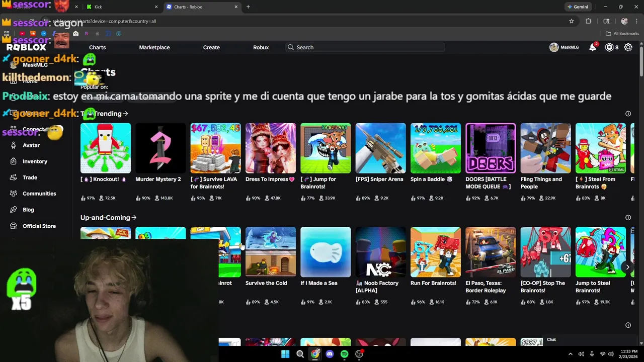
Task: Open Spotify from the taskbar
Action: coord(344,354)
